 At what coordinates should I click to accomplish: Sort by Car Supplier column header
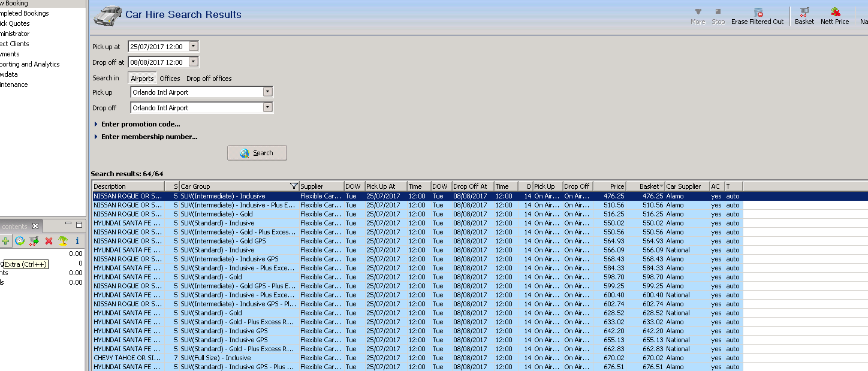(x=687, y=186)
